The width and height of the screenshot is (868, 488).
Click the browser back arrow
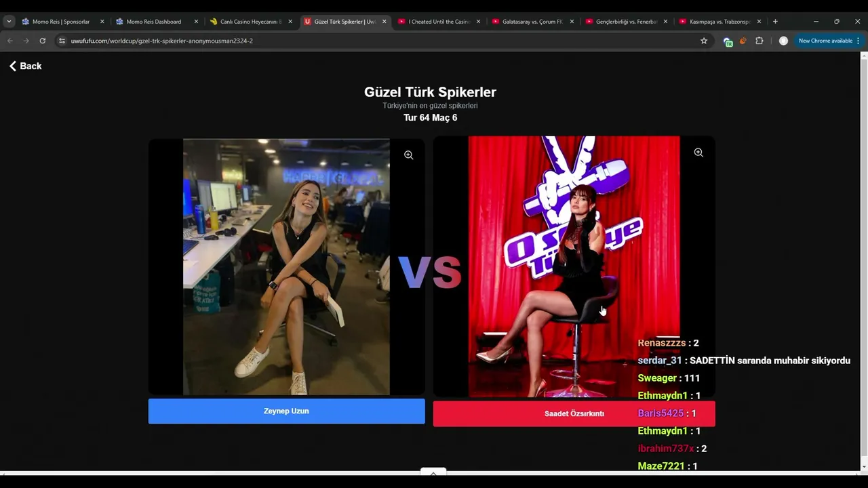(x=9, y=41)
